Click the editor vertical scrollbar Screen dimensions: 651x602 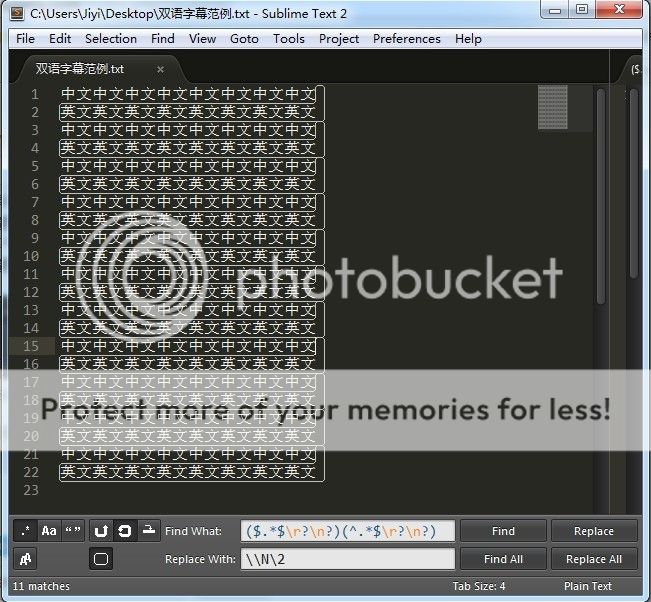pyautogui.click(x=601, y=200)
